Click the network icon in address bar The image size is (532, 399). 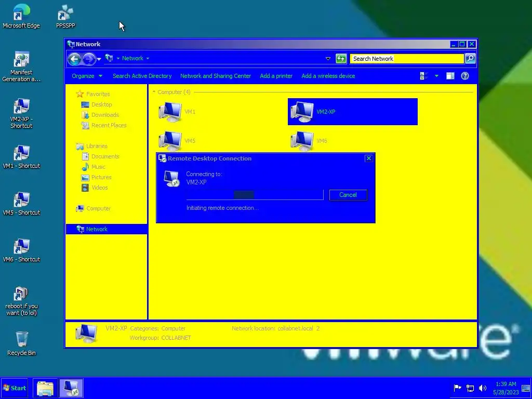click(109, 58)
